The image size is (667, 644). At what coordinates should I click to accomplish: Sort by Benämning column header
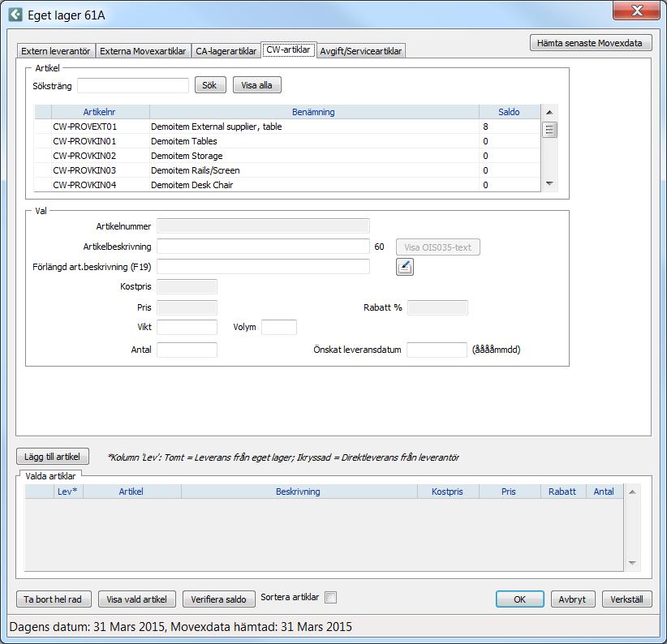pos(314,112)
